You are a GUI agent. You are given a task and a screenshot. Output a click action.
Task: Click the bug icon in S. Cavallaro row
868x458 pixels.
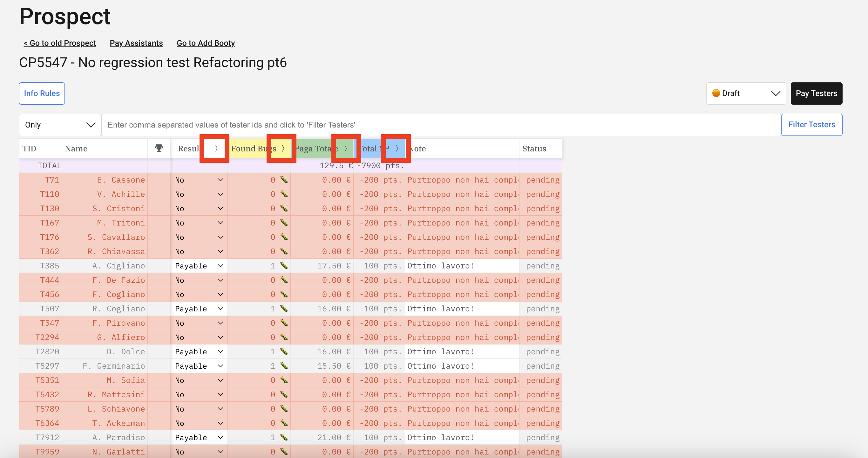tap(284, 237)
